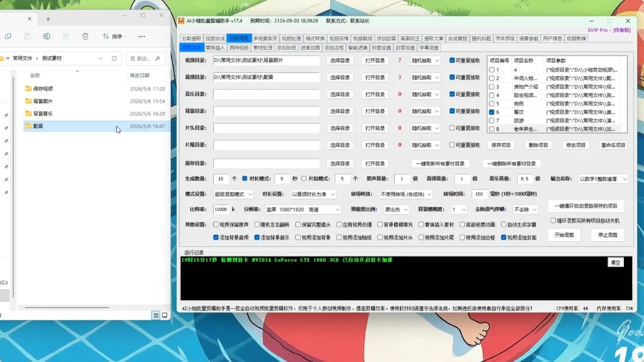Click the 背景音乐 folder icon

pyautogui.click(x=28, y=114)
